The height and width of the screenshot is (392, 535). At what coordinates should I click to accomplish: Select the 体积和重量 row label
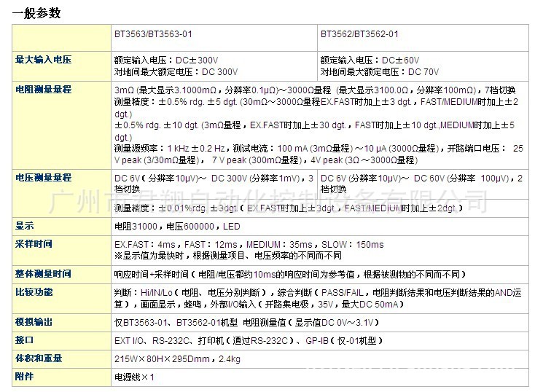[x=39, y=358]
